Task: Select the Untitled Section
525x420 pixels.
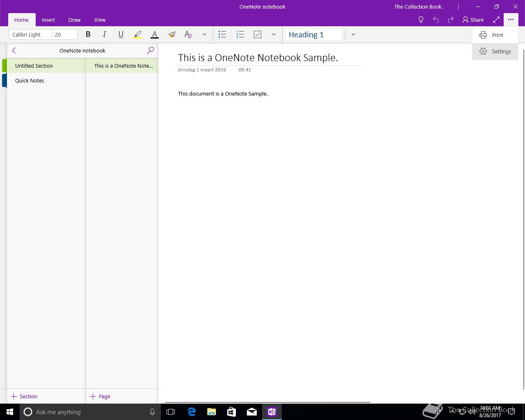Action: pyautogui.click(x=46, y=66)
